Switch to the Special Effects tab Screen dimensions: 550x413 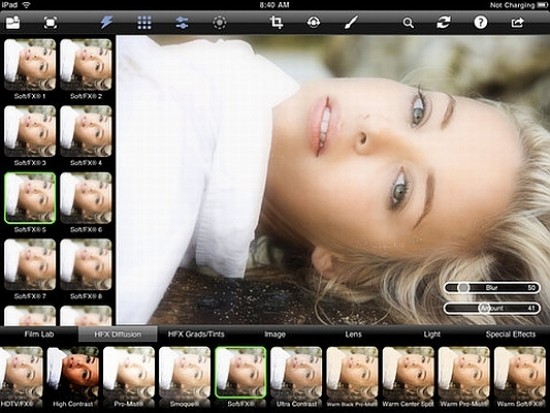click(510, 334)
